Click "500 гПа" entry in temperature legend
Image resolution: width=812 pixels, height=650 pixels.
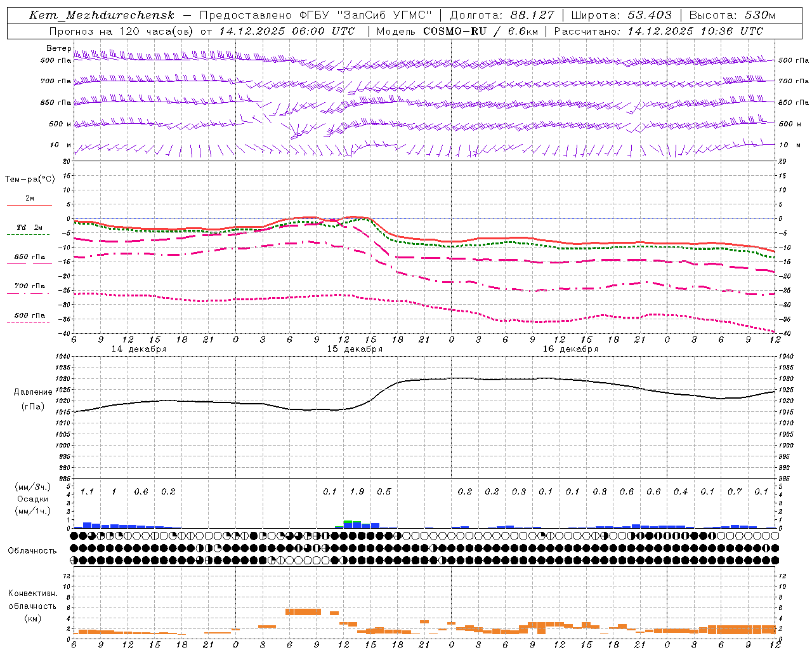(30, 315)
